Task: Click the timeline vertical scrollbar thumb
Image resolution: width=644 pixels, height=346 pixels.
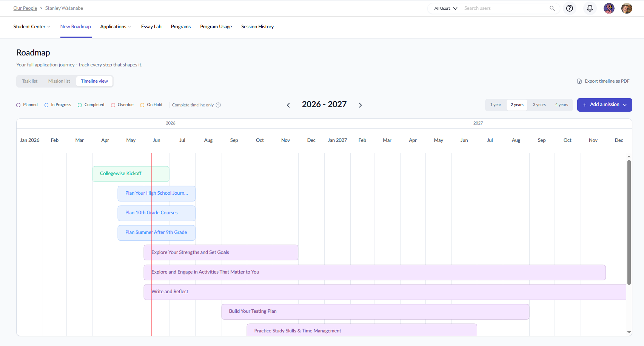Action: pyautogui.click(x=629, y=222)
